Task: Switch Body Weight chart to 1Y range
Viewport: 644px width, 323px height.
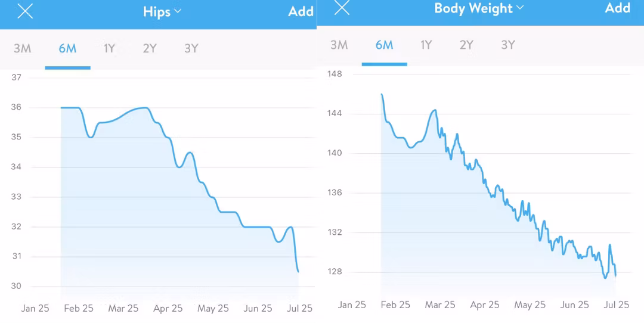Action: click(x=426, y=45)
